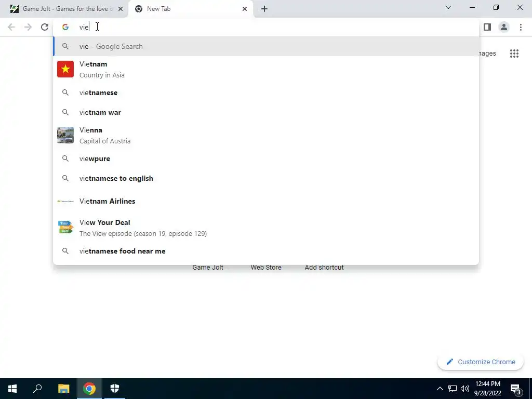Open the network status tray icon

[x=453, y=389]
